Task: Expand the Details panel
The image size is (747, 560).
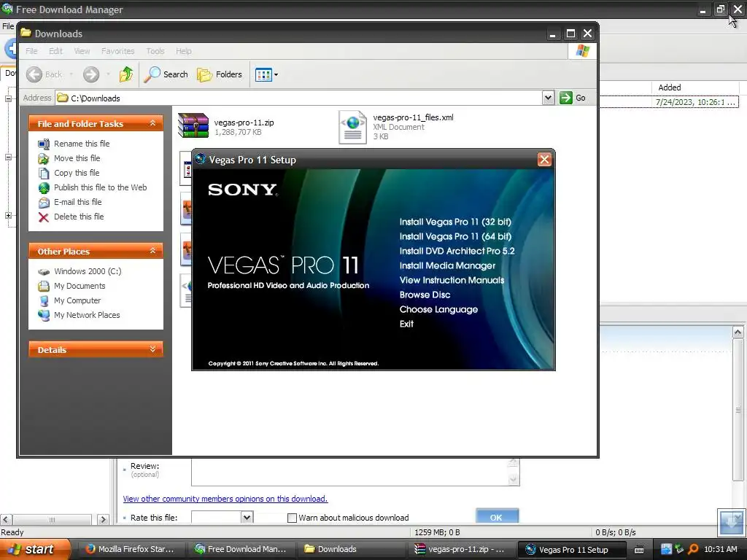Action: 152,349
